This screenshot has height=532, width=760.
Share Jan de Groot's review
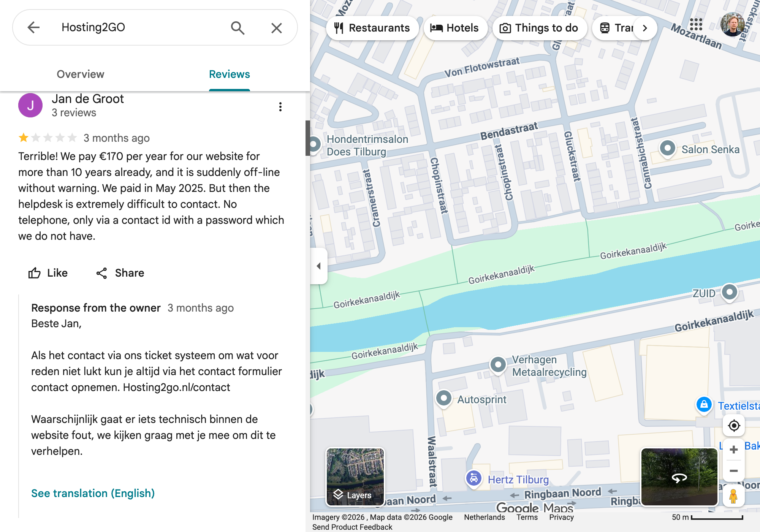pos(120,273)
